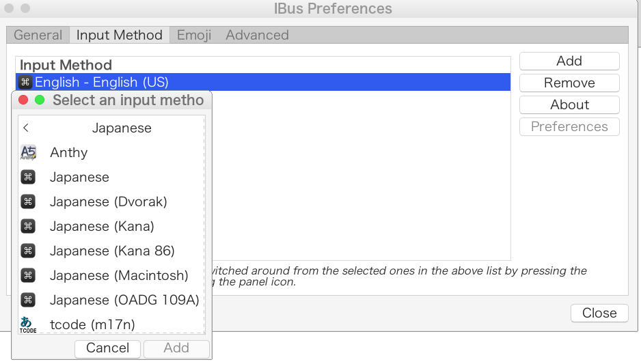The image size is (641, 364).
Task: Select the plain Japanese layout entry
Action: click(x=79, y=177)
